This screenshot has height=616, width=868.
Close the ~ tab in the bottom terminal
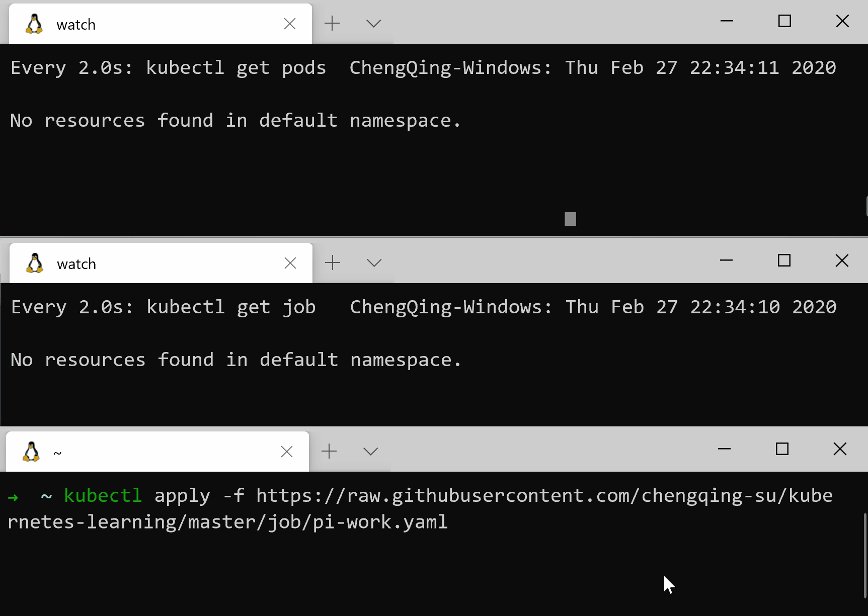pos(287,452)
